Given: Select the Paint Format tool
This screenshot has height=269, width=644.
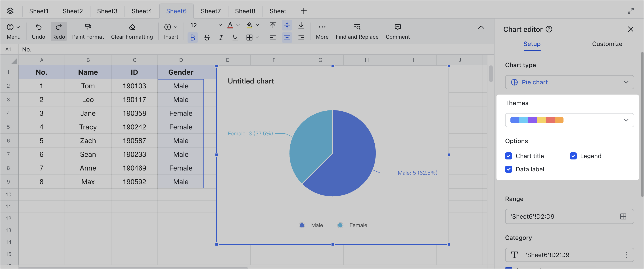Looking at the screenshot, I should pyautogui.click(x=88, y=30).
